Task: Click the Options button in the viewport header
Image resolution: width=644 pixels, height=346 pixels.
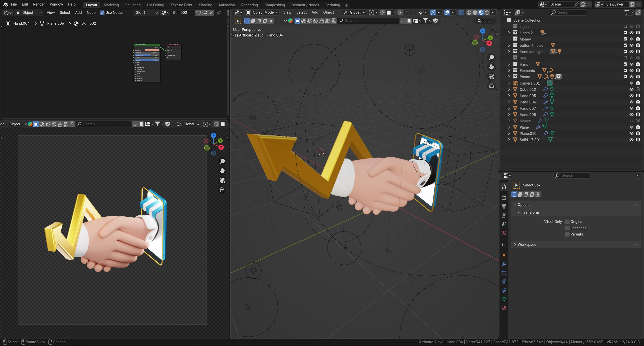Action: [486, 21]
